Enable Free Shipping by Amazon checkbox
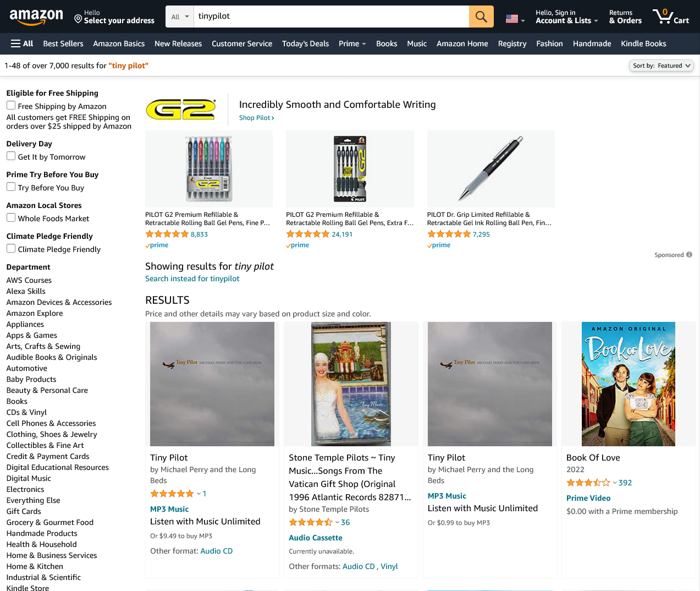The image size is (700, 591). 11,106
